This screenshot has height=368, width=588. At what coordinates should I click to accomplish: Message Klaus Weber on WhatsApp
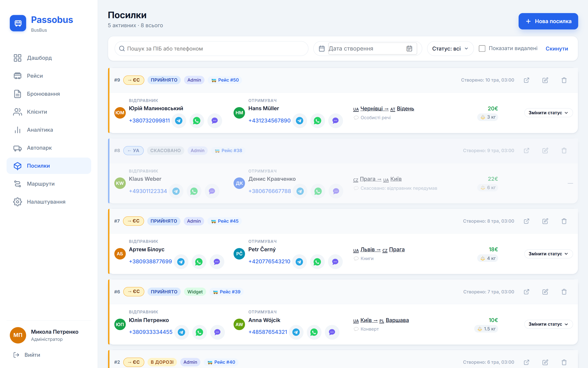[194, 191]
